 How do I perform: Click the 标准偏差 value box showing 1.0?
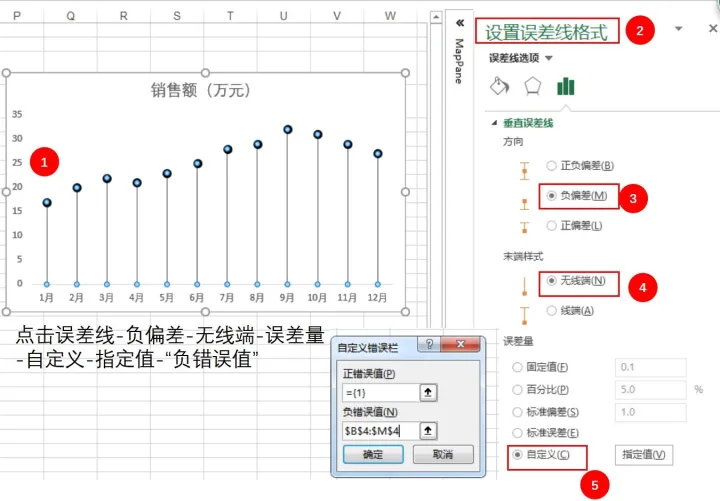tap(651, 412)
